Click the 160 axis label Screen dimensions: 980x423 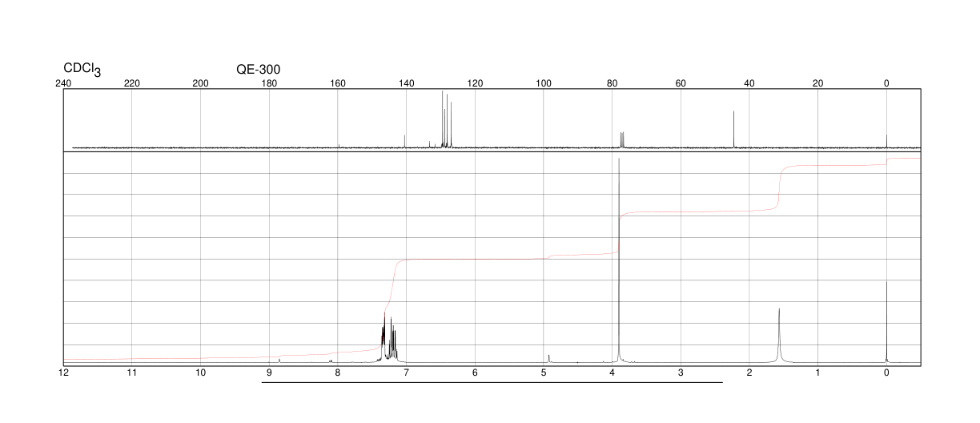tap(338, 83)
